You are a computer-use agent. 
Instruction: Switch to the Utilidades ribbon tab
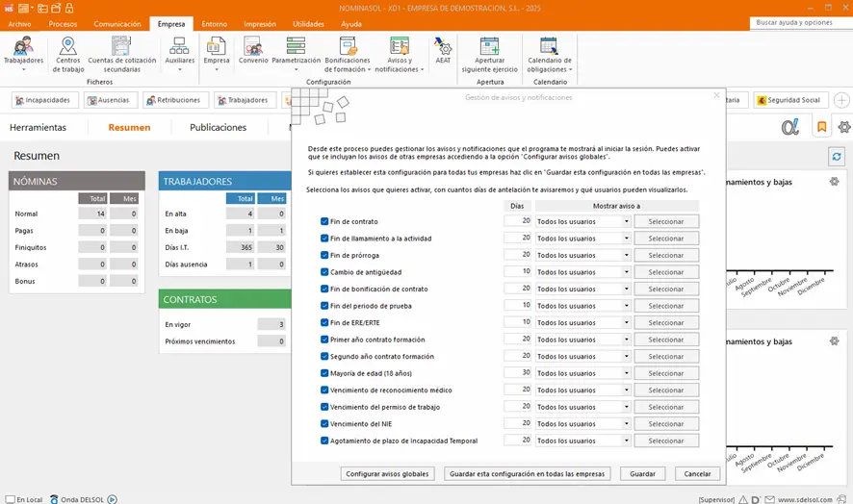(x=308, y=23)
